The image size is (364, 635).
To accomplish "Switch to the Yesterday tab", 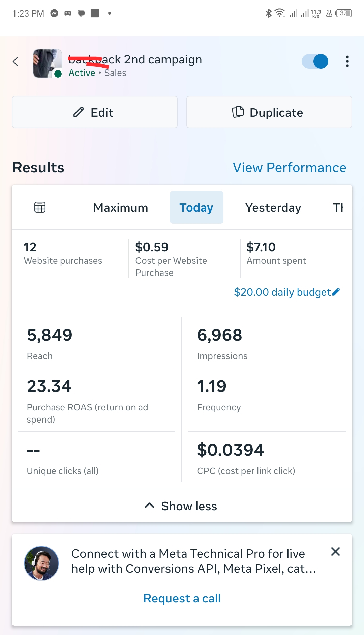I will pyautogui.click(x=273, y=208).
